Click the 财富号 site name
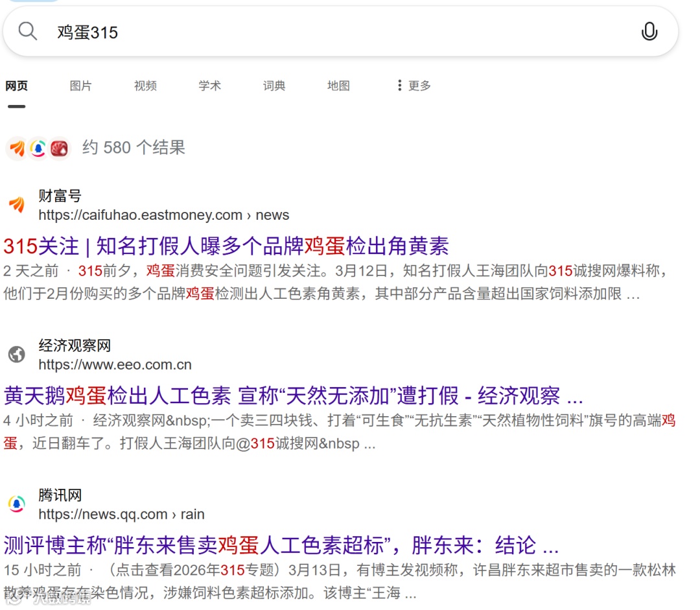The image size is (700, 610). [60, 196]
